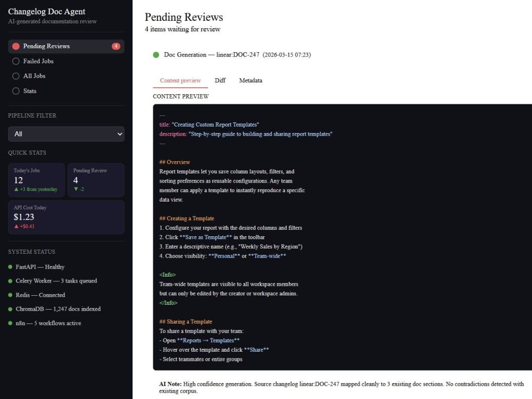Click the Celery Worker — 3 tasks queued text

click(x=56, y=281)
